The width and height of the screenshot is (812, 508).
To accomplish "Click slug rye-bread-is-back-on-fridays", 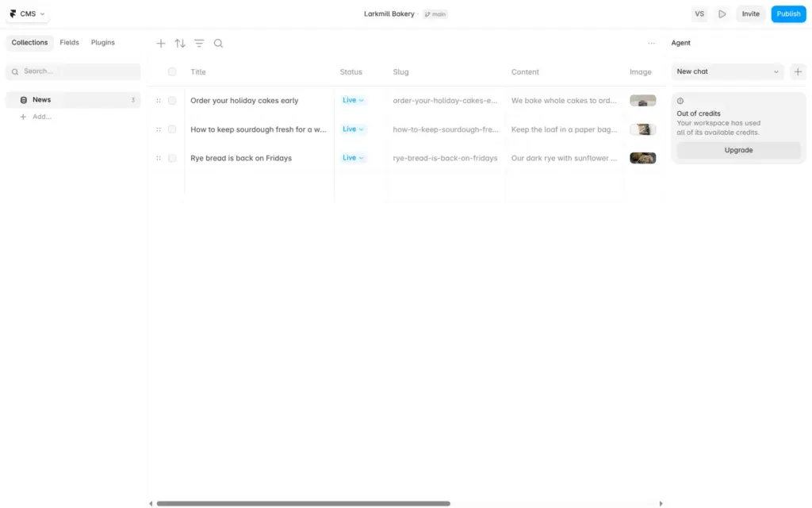I will tap(445, 158).
